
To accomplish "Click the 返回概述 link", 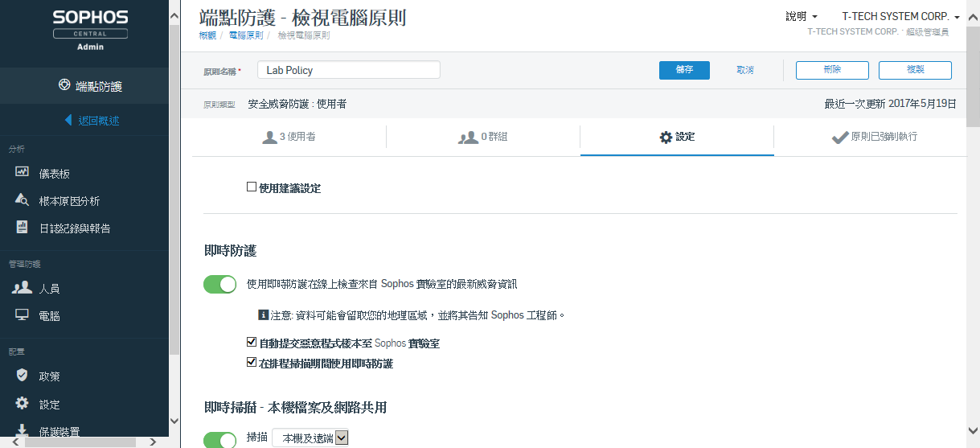I will 99,120.
